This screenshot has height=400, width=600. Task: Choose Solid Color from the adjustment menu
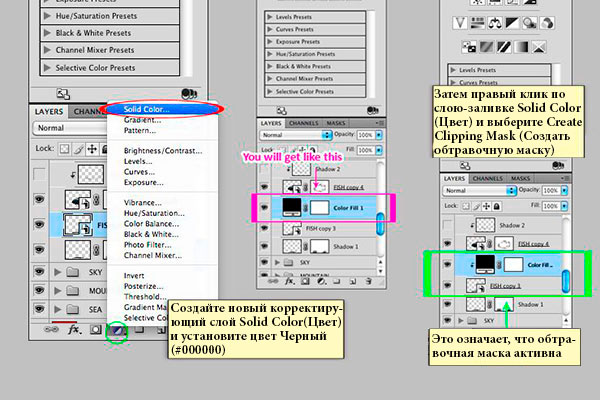[x=163, y=109]
